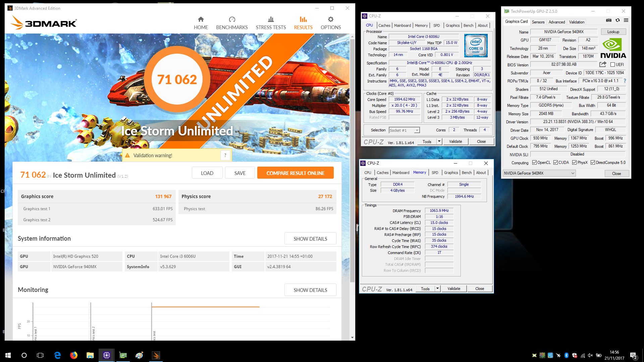Open the Windows Start menu
This screenshot has width=644, height=362.
pyautogui.click(x=8, y=355)
